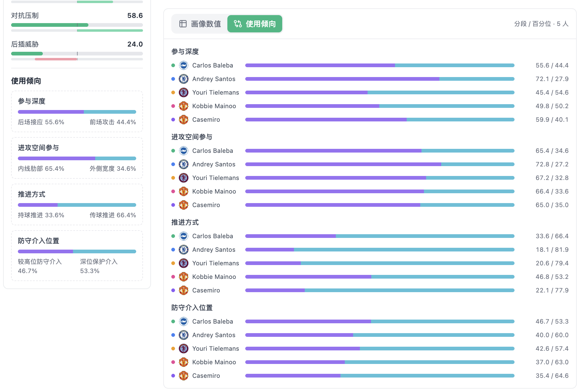Click Man United crest beside Casemiro in 防守介入位置
586x392 pixels.
[x=184, y=376]
